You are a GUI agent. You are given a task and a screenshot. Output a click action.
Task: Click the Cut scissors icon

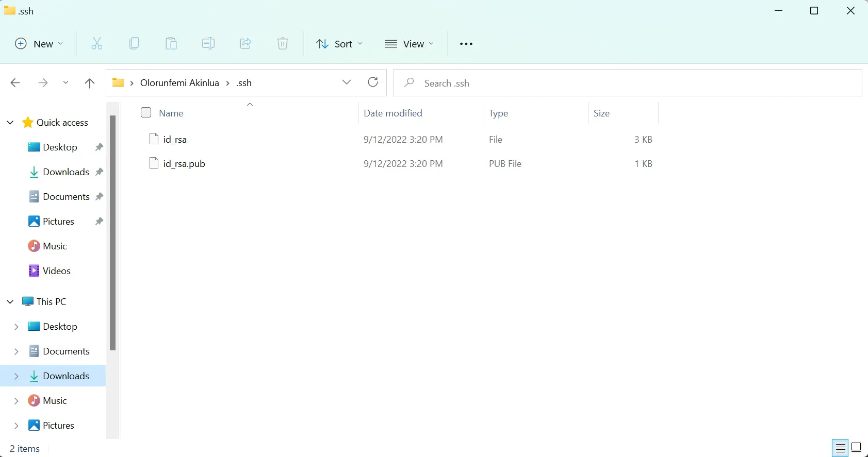(x=96, y=44)
